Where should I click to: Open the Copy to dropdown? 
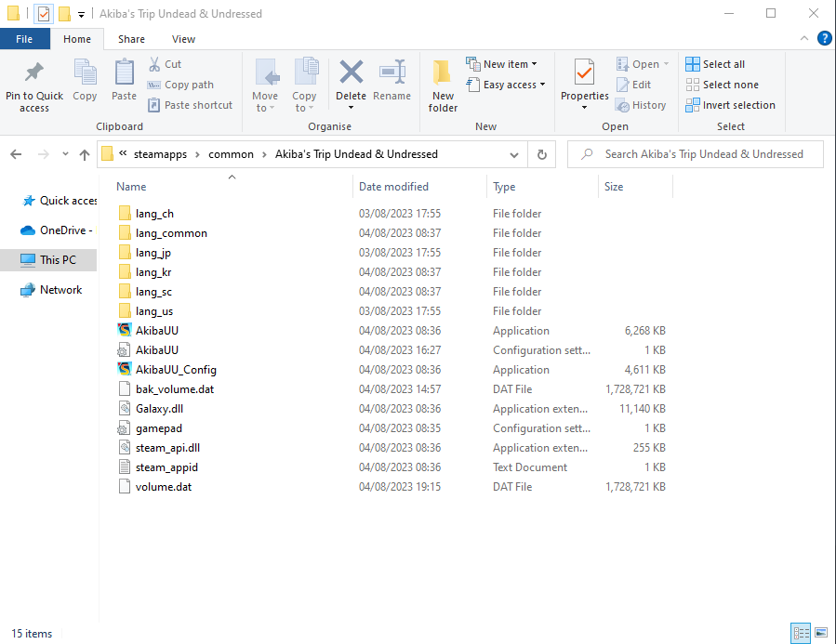pos(304,85)
